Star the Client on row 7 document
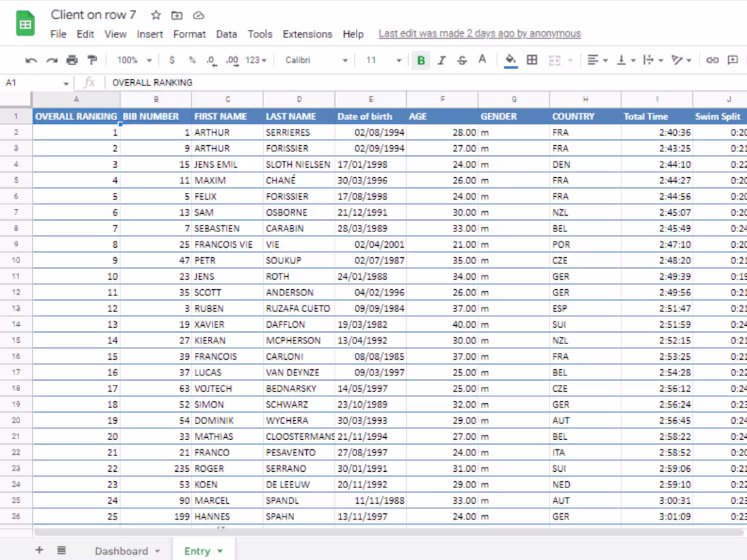The height and width of the screenshot is (560, 747). (x=156, y=15)
